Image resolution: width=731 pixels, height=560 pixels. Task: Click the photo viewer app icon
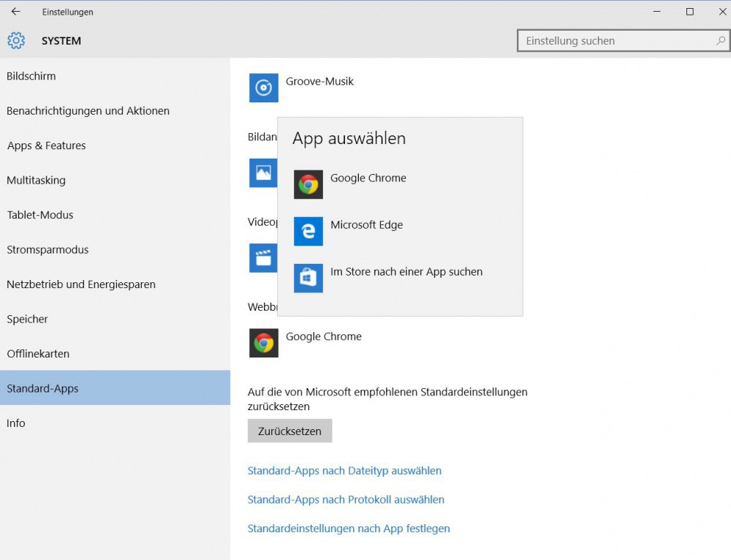[x=263, y=173]
